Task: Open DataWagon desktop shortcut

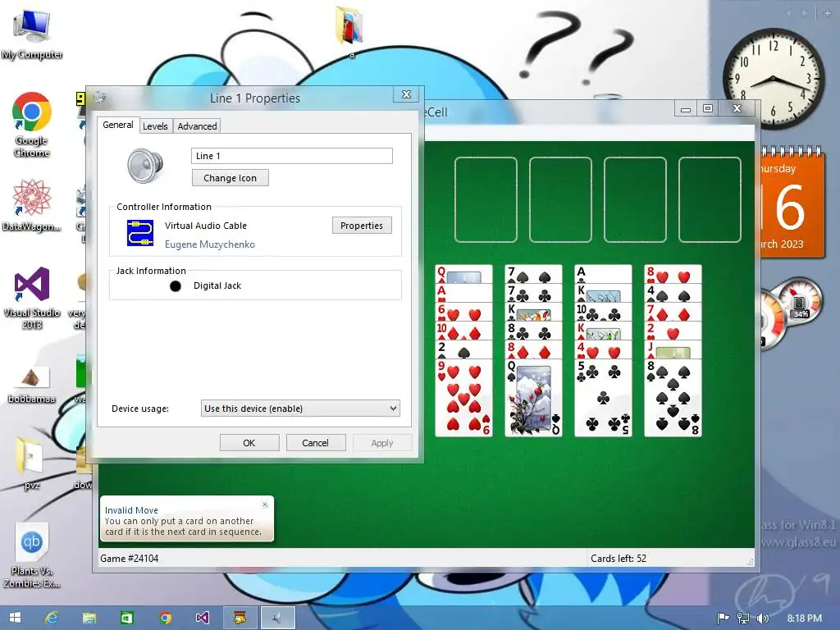Action: [32, 205]
